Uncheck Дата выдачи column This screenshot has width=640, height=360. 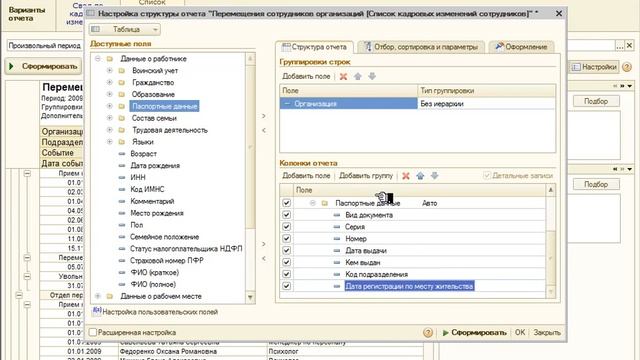[287, 250]
